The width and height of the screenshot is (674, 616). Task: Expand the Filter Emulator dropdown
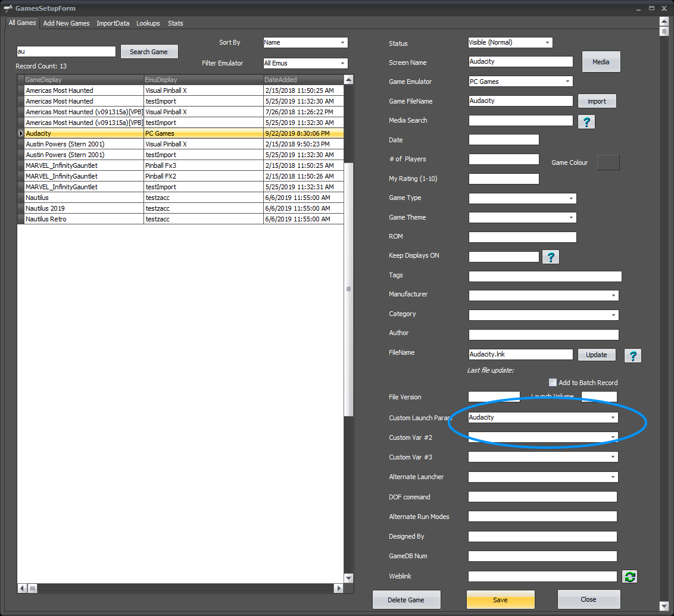click(342, 63)
